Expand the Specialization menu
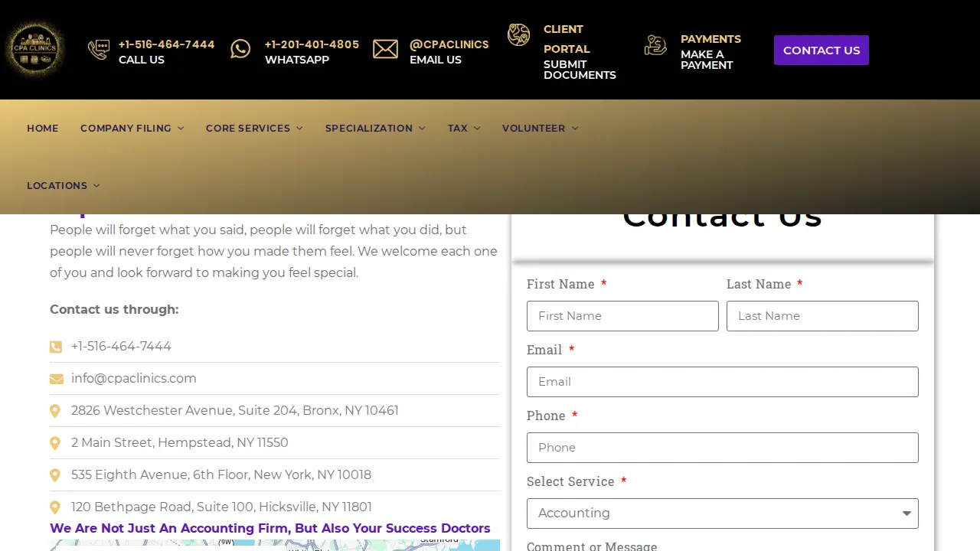The image size is (980, 551). pos(375,128)
